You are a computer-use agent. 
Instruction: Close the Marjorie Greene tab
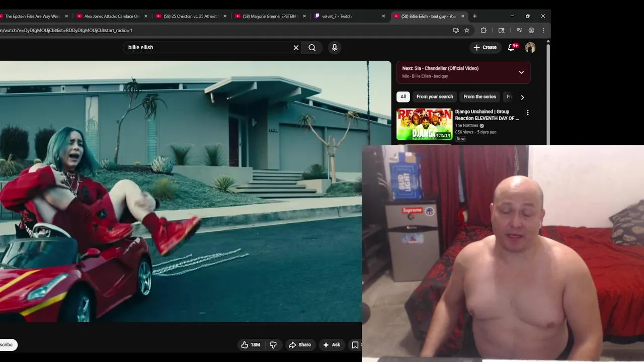click(304, 16)
